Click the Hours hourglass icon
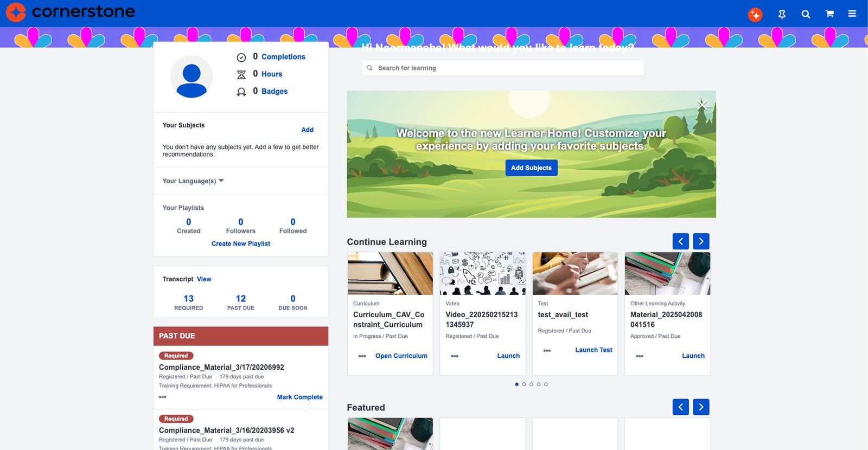Screen dimensions: 868x450 [x=241, y=75]
